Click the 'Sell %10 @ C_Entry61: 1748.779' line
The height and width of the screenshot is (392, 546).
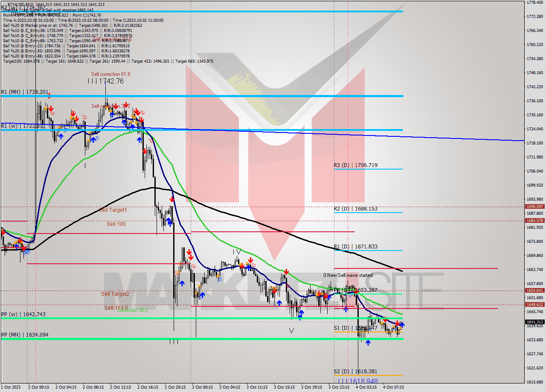pos(67,35)
